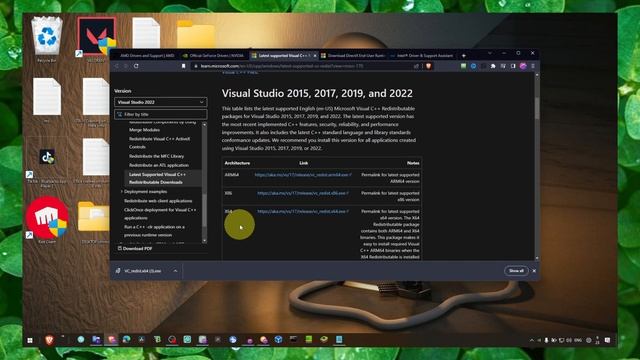Image resolution: width=640 pixels, height=360 pixels.
Task: Click the Notes column header
Action: [413, 163]
